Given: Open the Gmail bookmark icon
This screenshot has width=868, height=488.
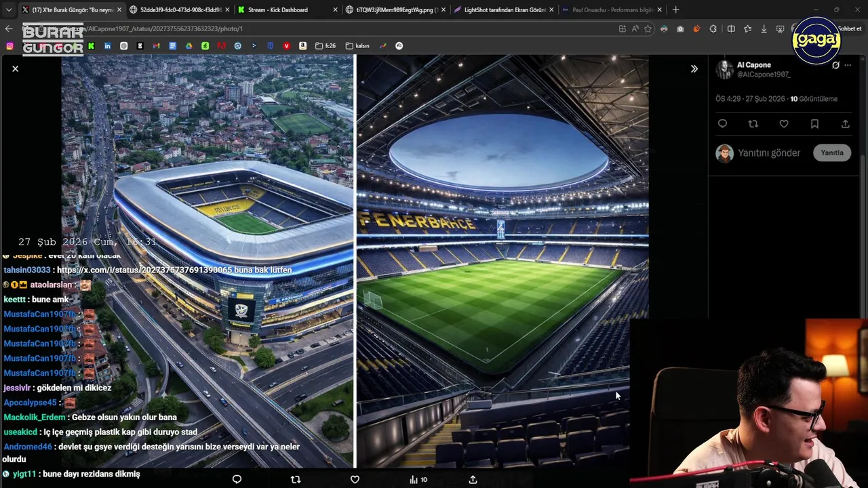Looking at the screenshot, I should [x=156, y=46].
